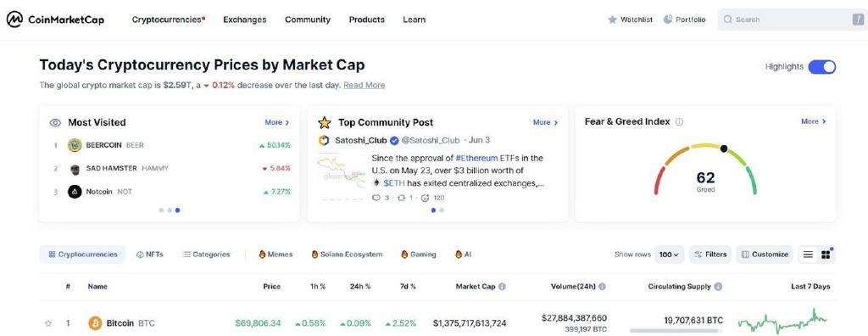Screen dimensions: 868x336
Task: Click the CoinMarketCap logo
Action: pos(55,20)
